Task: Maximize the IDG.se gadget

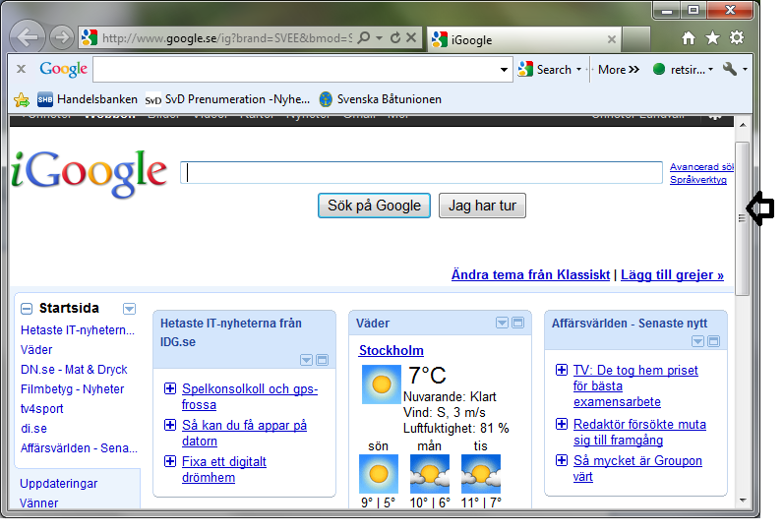Action: tap(323, 360)
